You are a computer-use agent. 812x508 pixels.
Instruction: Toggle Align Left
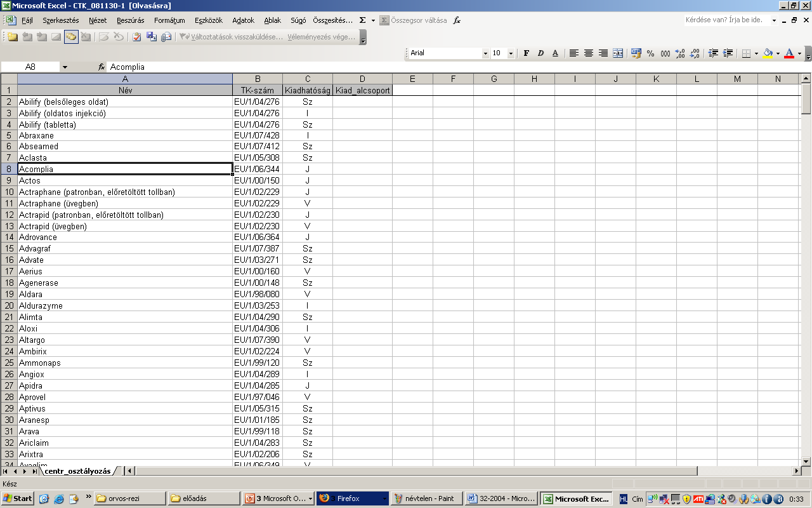[573, 53]
